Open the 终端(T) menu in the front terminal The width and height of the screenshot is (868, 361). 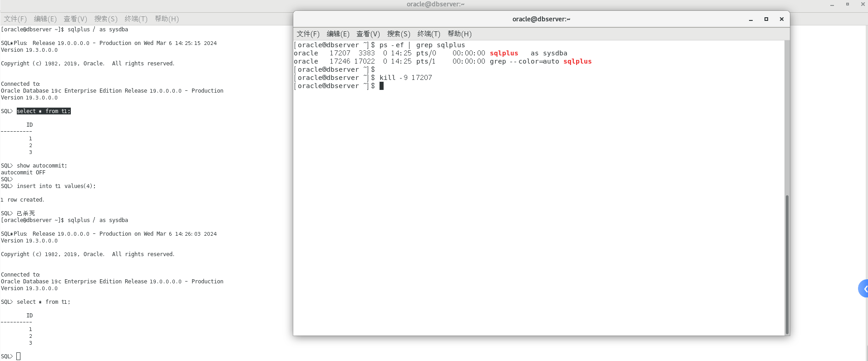[x=429, y=34]
